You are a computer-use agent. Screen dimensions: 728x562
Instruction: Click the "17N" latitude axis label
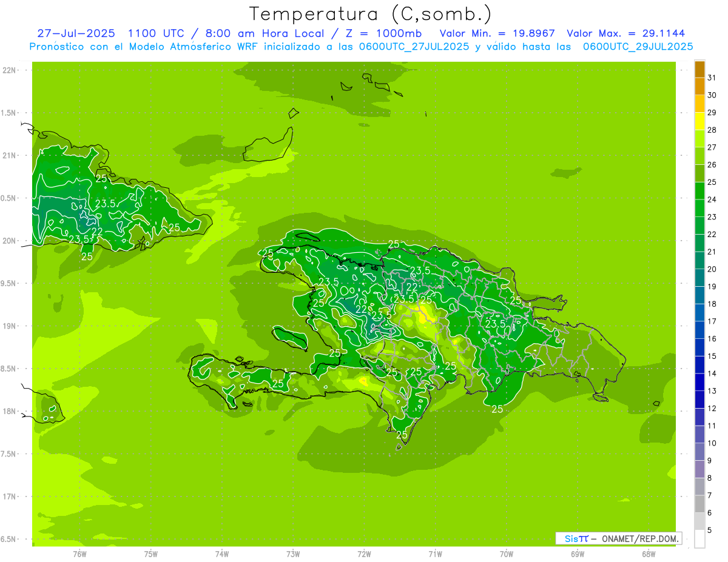tap(8, 497)
